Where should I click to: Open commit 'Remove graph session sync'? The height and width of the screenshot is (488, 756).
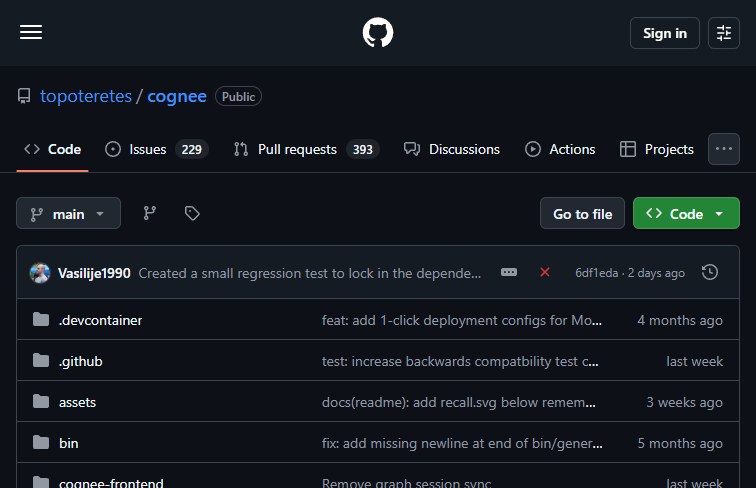(406, 482)
